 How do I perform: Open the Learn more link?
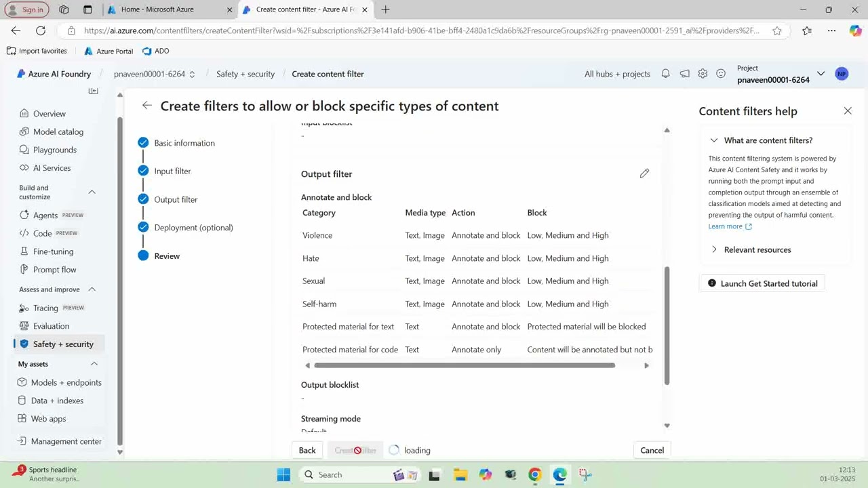[730, 226]
